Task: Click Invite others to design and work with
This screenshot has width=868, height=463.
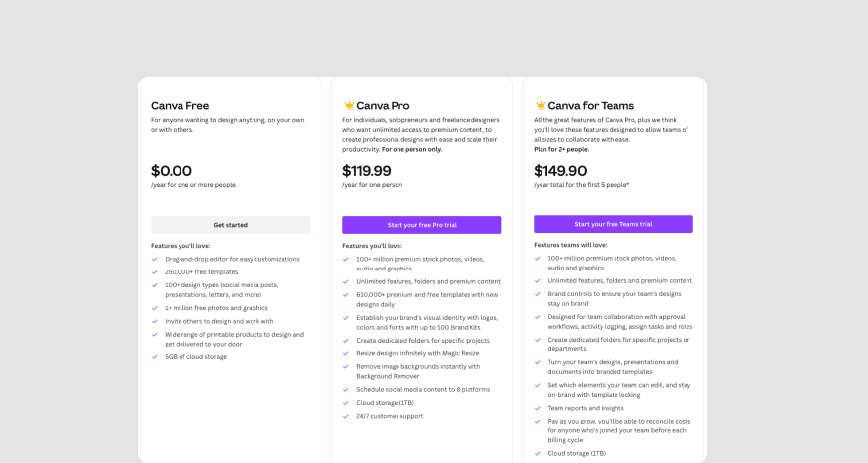Action: [219, 321]
